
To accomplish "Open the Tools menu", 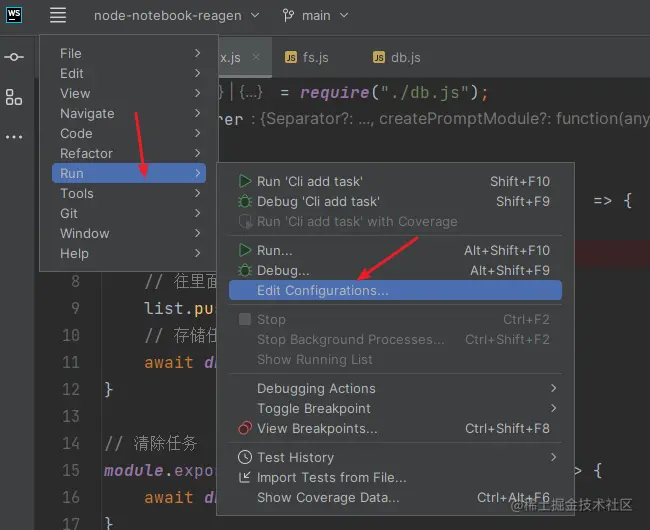I will click(x=129, y=194).
